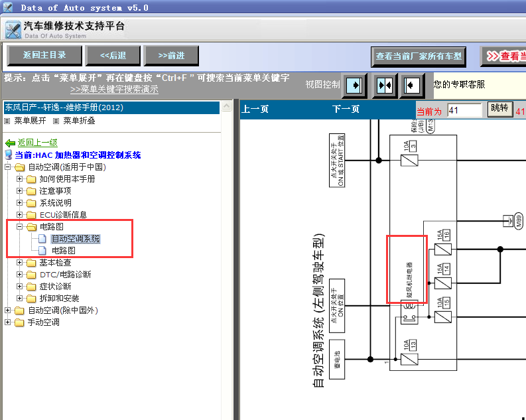Click the red >>查看当 button
Image resolution: width=526 pixels, height=420 pixels.
[503, 56]
